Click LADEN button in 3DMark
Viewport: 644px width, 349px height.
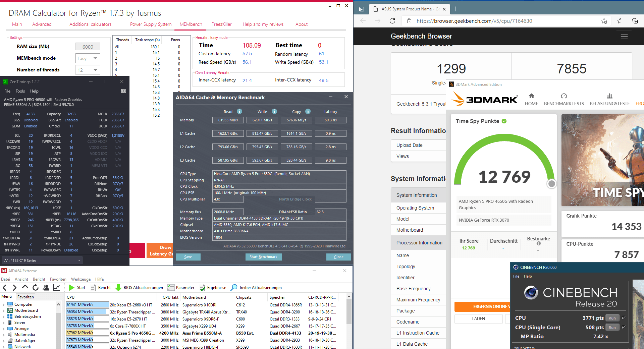coord(478,318)
